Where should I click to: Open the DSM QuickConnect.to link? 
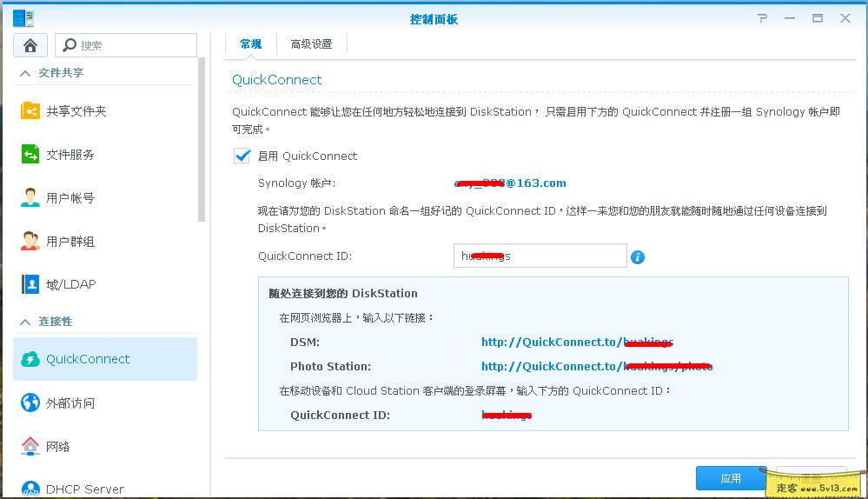point(578,343)
